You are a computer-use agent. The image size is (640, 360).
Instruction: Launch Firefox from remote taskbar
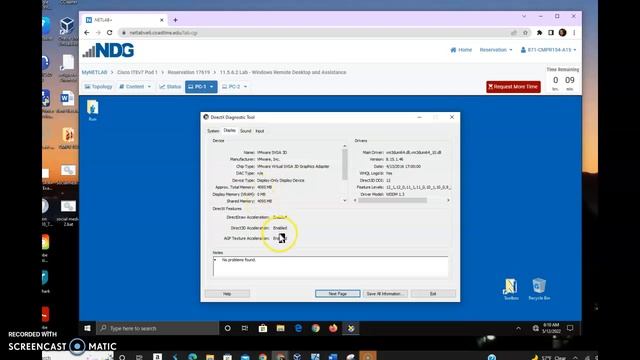pyautogui.click(x=333, y=328)
